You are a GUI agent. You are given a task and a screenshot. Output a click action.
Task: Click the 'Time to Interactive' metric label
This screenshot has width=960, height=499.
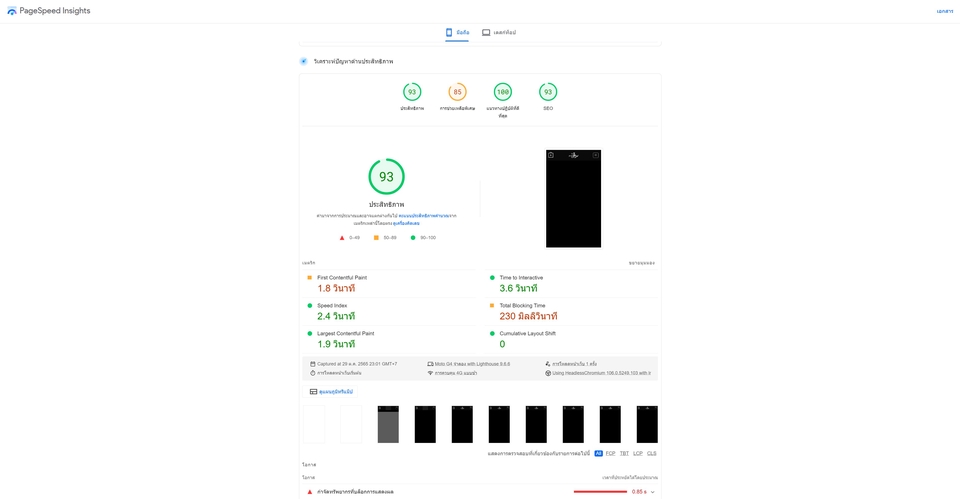[521, 277]
